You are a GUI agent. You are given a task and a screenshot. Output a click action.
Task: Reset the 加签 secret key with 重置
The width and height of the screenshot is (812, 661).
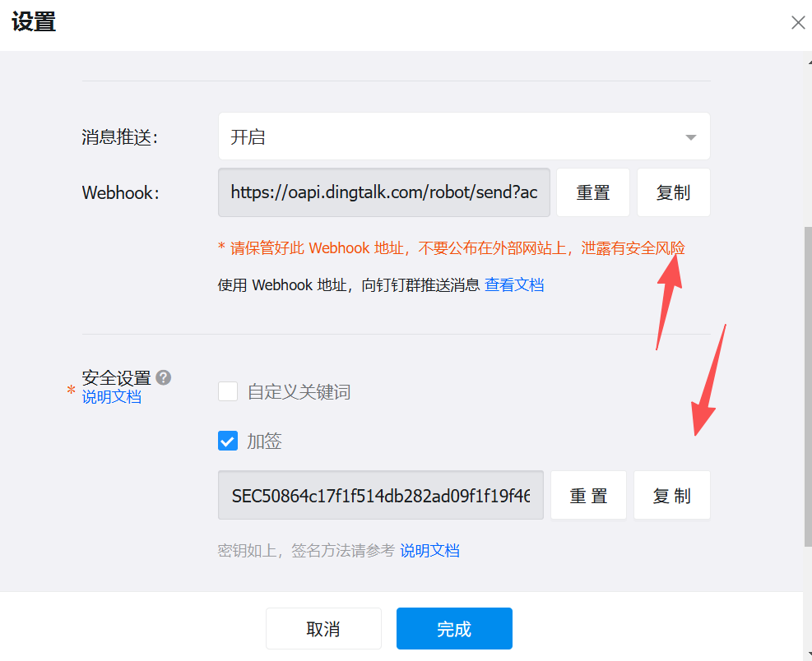588,496
